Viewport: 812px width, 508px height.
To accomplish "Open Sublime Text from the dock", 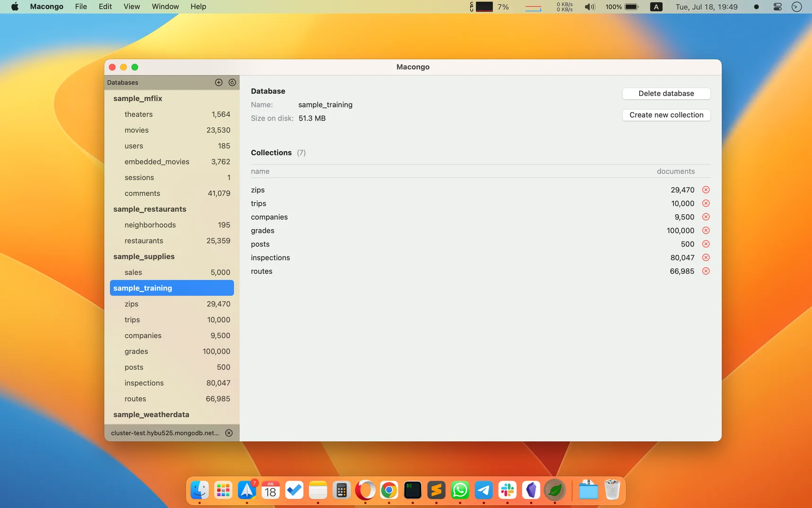I will [436, 490].
